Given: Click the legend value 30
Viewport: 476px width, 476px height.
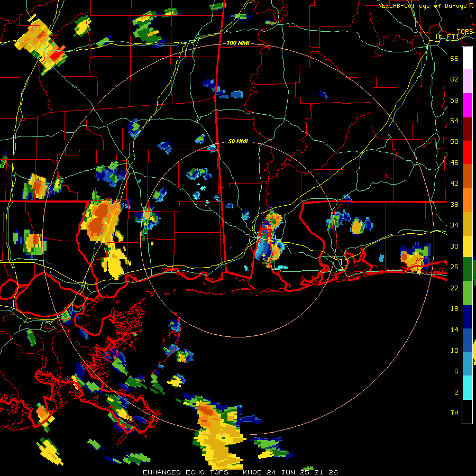Looking at the screenshot, I should tap(454, 246).
